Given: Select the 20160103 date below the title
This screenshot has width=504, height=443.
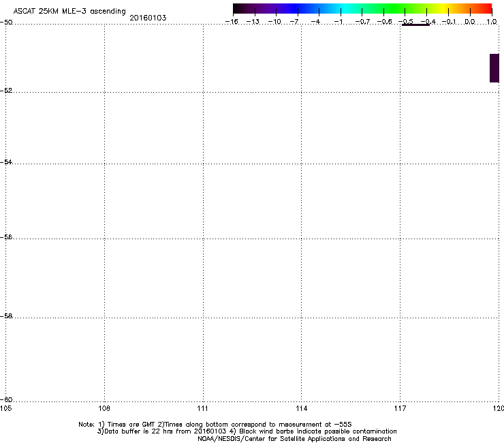Looking at the screenshot, I should (x=148, y=18).
